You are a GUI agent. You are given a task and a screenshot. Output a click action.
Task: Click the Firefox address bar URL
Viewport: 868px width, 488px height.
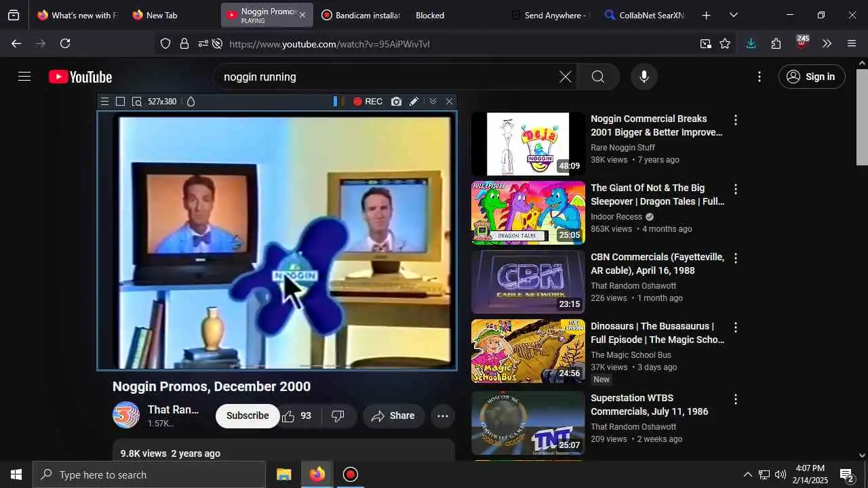pos(330,44)
